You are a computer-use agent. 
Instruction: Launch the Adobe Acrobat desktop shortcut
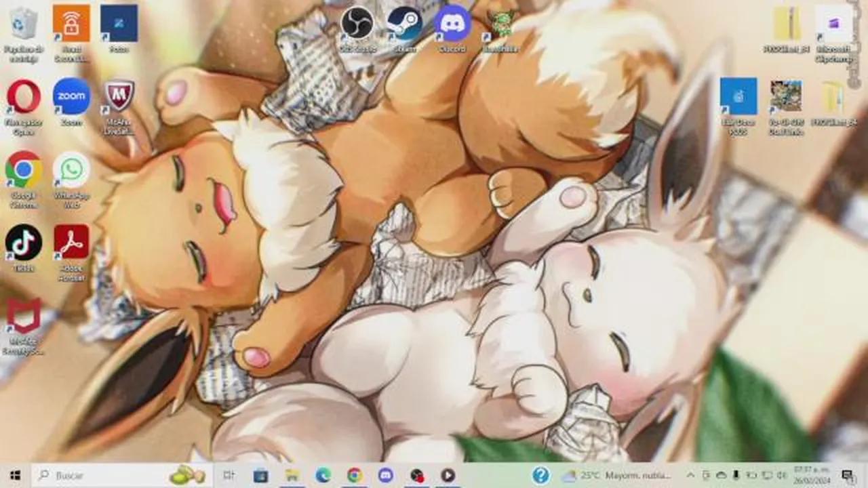71,253
